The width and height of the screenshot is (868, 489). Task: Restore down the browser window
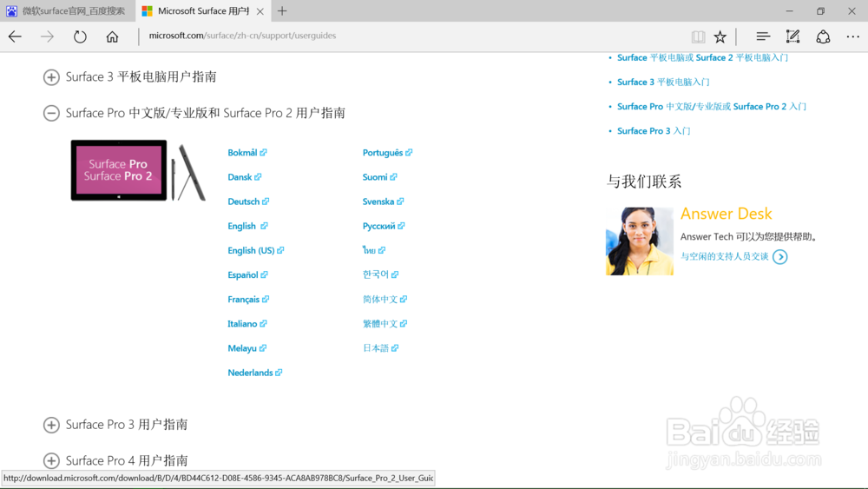820,11
